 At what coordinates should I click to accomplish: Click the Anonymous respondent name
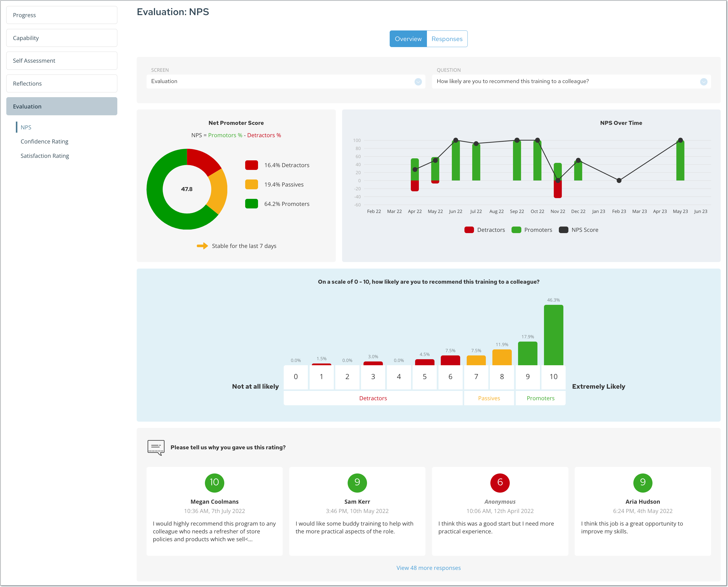point(500,501)
